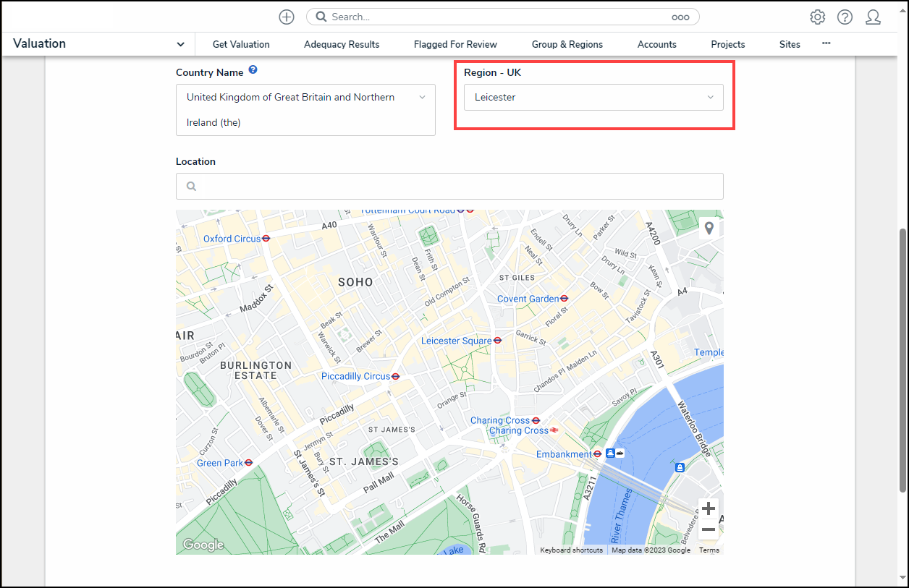Open the Region - UK dropdown
Viewport: 909px width, 588px height.
(x=593, y=97)
